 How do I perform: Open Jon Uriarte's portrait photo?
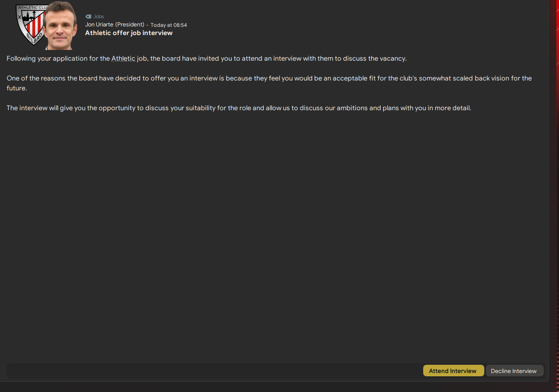60,26
